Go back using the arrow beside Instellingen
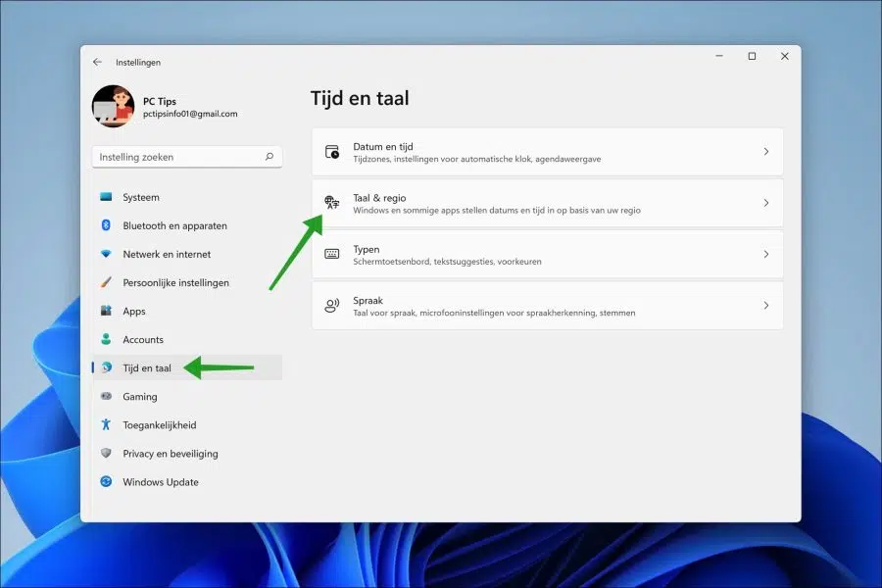Viewport: 882px width, 588px height. [97, 62]
